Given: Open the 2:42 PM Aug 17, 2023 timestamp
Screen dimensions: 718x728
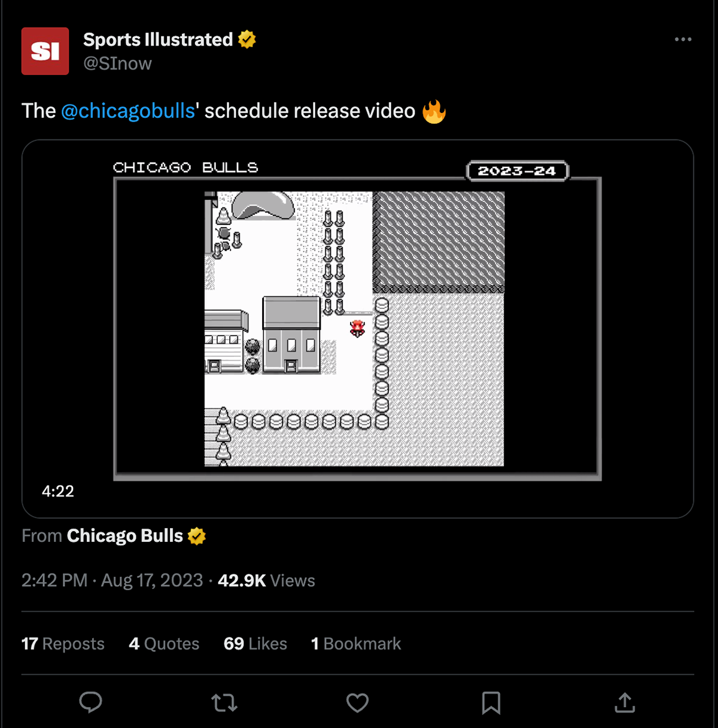Looking at the screenshot, I should pos(112,581).
